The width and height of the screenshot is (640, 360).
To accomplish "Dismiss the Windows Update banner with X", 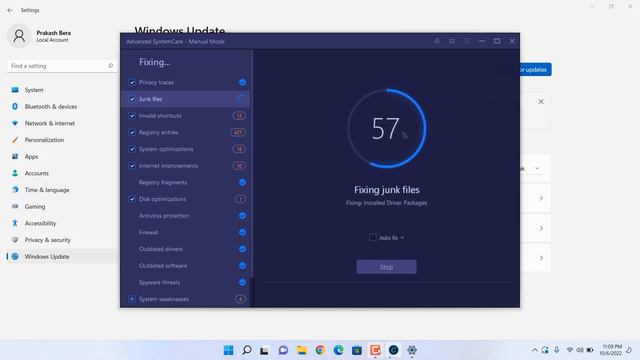I will [x=541, y=101].
